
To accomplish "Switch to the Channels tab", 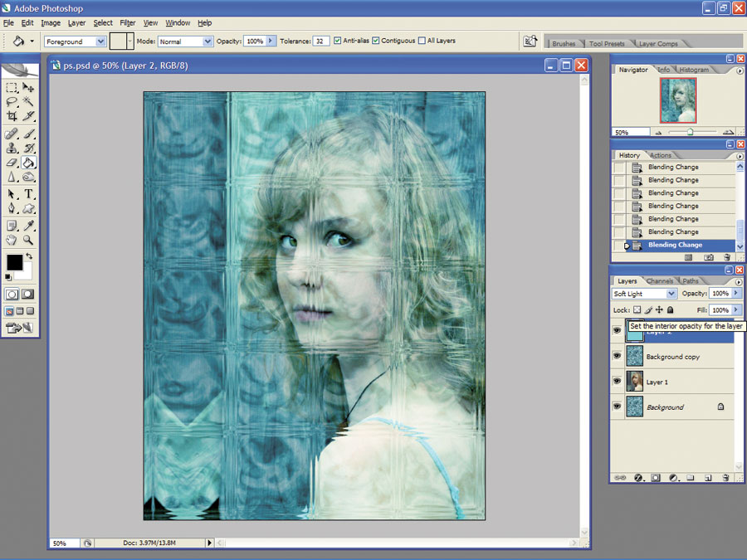I will click(x=659, y=281).
